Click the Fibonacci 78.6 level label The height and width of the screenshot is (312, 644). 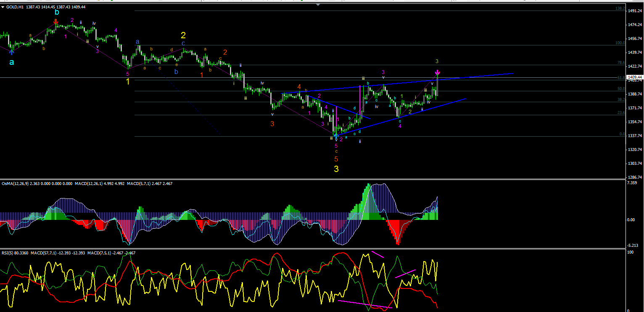[x=622, y=63]
